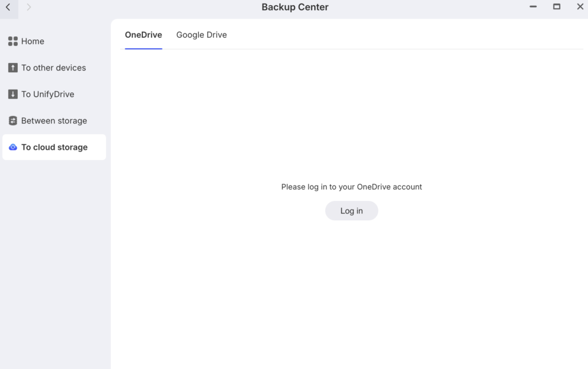Viewport: 588px width, 369px height.
Task: Open the Home label in sidebar
Action: click(33, 41)
